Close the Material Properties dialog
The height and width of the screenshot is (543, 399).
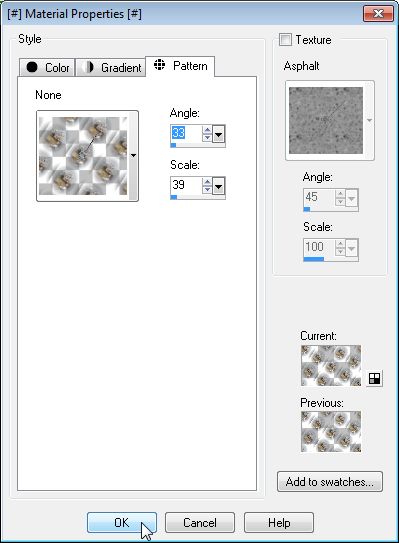tap(378, 14)
